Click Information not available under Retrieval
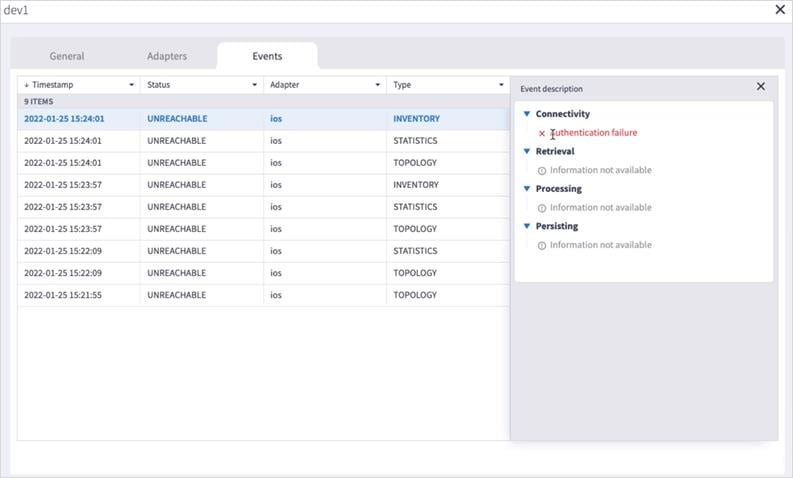The height and width of the screenshot is (478, 793). coord(601,170)
